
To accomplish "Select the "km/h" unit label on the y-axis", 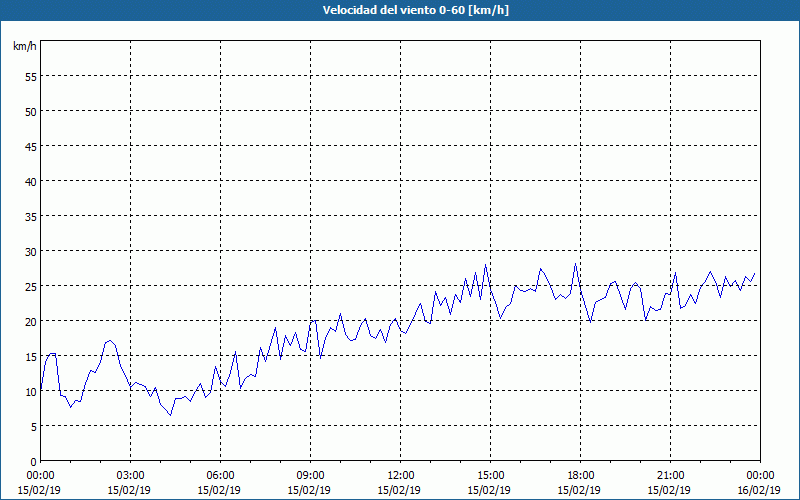I will point(24,46).
